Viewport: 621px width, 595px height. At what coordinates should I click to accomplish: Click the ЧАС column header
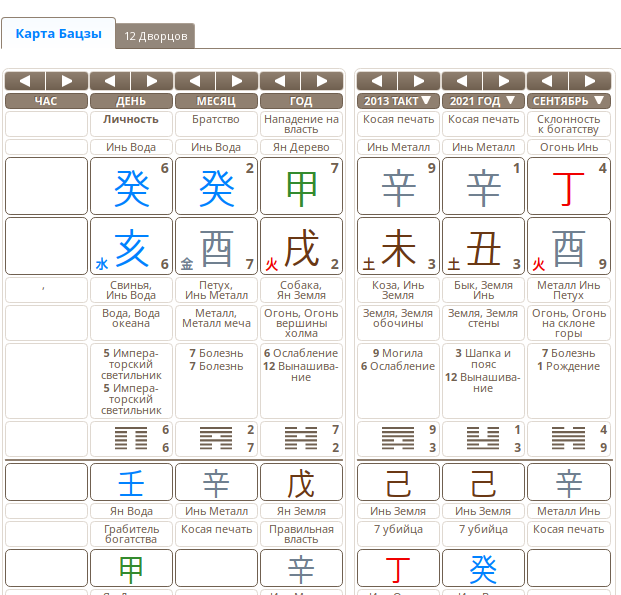pos(46,101)
